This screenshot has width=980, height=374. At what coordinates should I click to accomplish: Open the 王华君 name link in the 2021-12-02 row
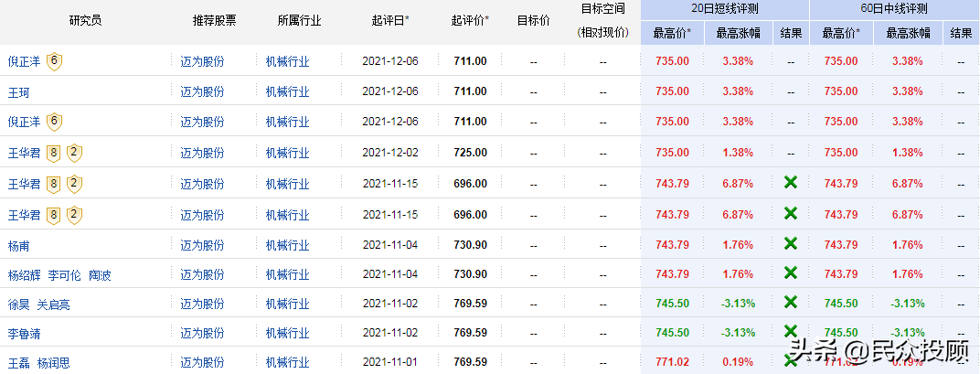click(24, 154)
